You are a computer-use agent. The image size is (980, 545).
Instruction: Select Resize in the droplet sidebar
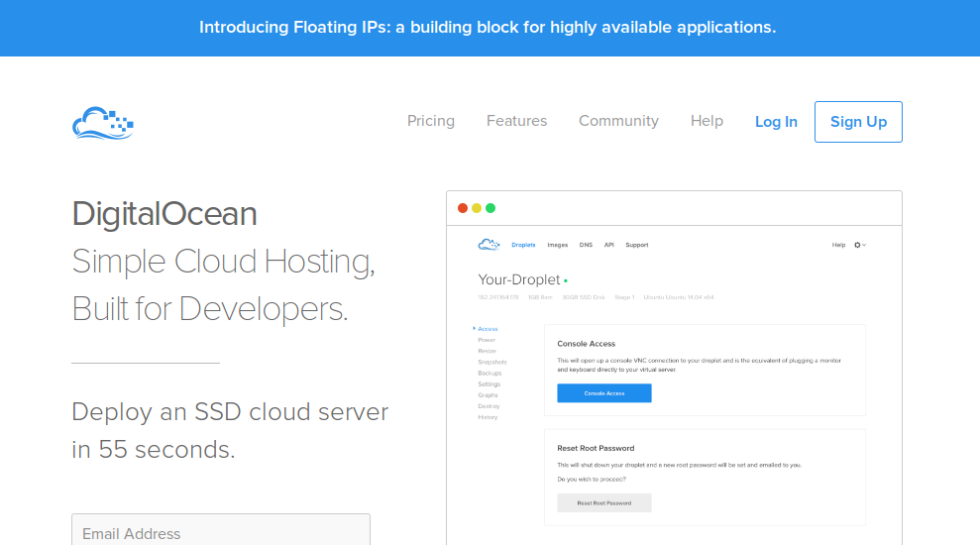pos(487,351)
